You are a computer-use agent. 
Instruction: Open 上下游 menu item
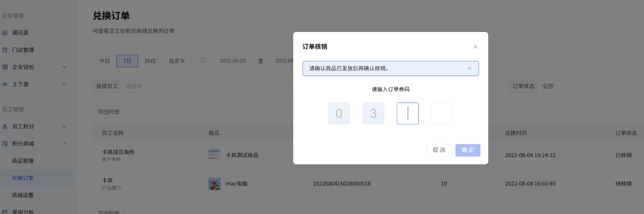coord(37,84)
